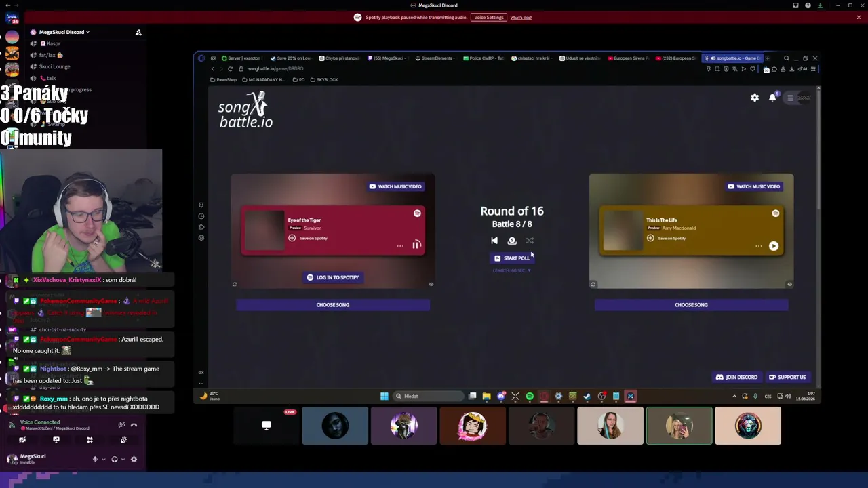Screen dimensions: 868x488
Task: Click the What's this? link
Action: (521, 18)
